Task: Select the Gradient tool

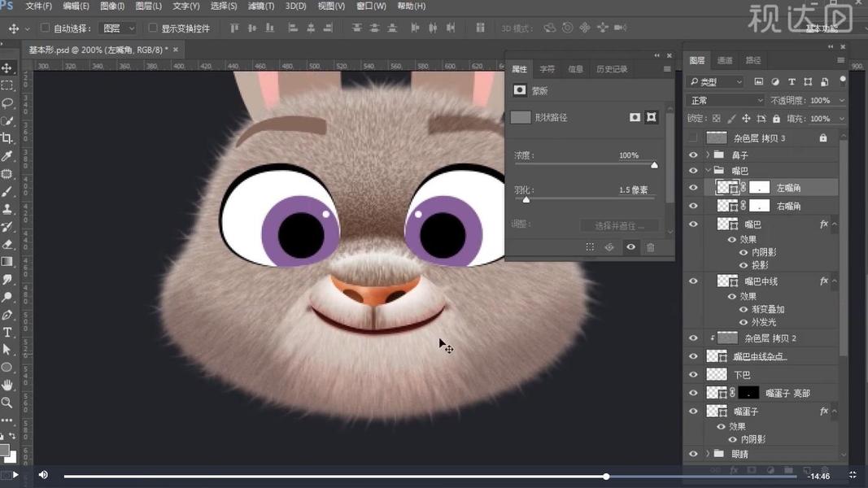Action: [7, 262]
